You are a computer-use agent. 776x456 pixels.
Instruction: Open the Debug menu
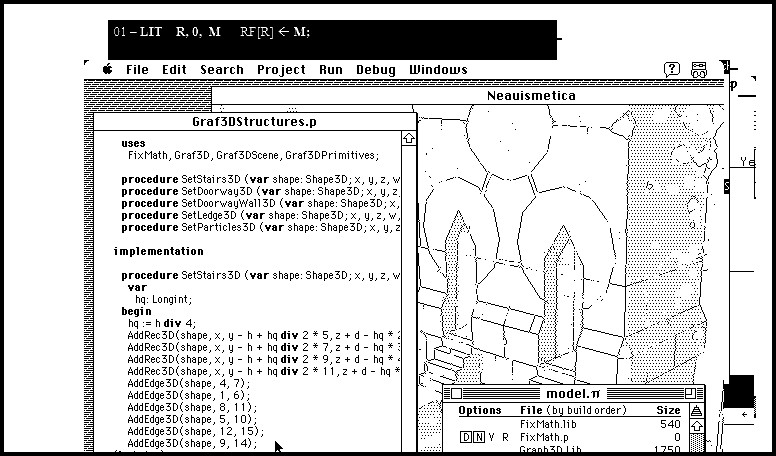(376, 70)
